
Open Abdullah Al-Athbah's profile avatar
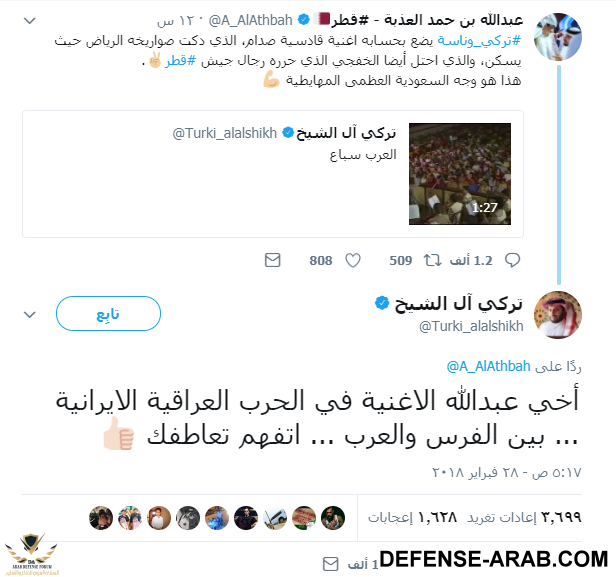coord(558,37)
